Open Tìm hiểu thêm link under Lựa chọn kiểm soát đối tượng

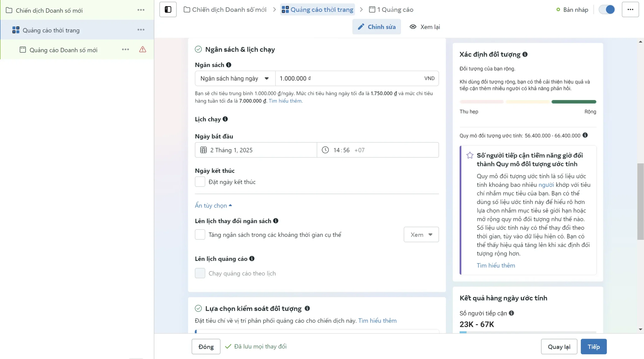[377, 321]
